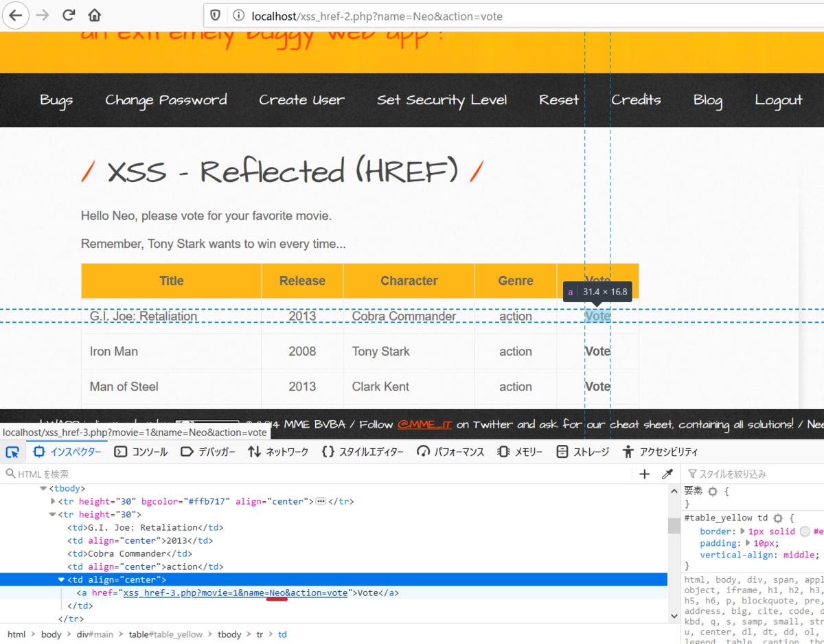Go to the Create User page
The height and width of the screenshot is (644, 824).
(302, 100)
